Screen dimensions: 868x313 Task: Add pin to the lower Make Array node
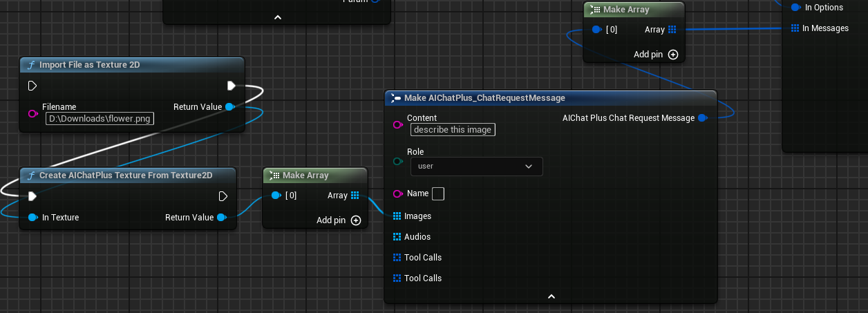pyautogui.click(x=356, y=220)
